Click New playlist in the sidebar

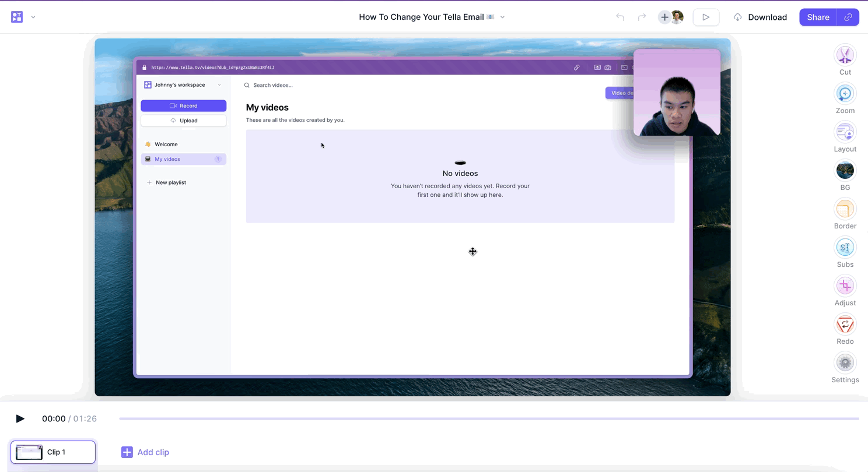pos(166,182)
